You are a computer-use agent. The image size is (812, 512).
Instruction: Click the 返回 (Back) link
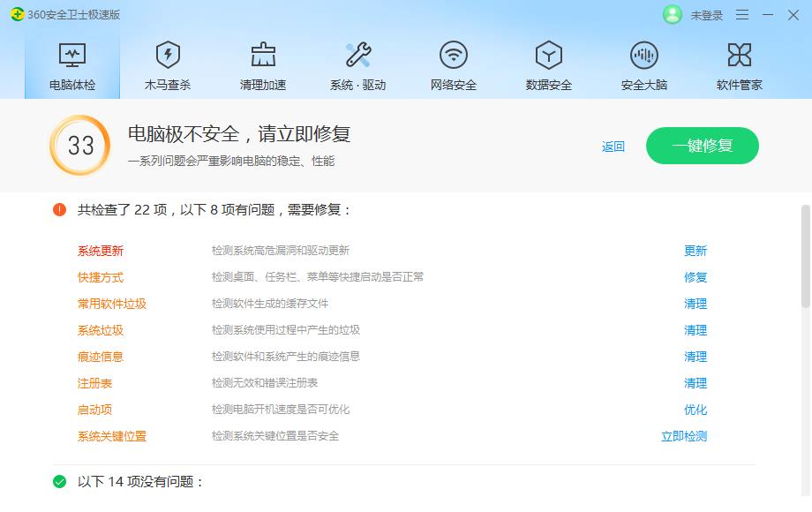(x=613, y=147)
